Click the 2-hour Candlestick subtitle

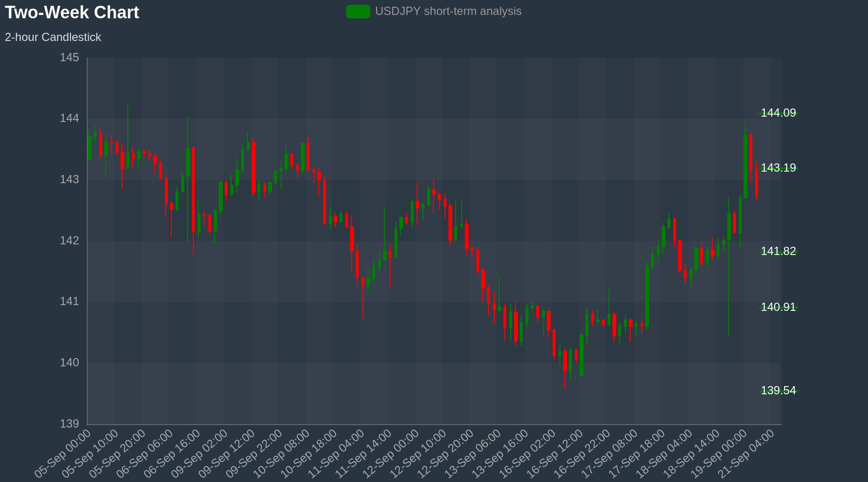pos(53,37)
